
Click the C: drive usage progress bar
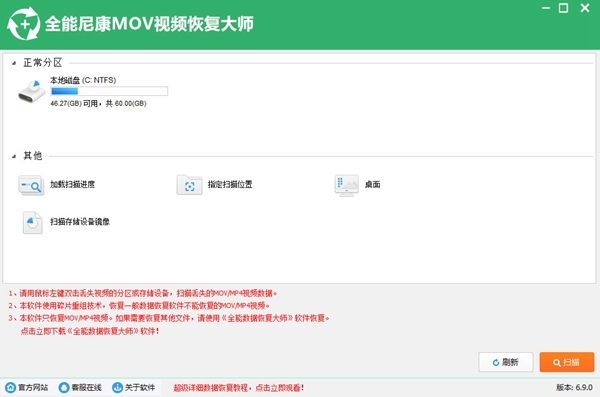tap(109, 91)
